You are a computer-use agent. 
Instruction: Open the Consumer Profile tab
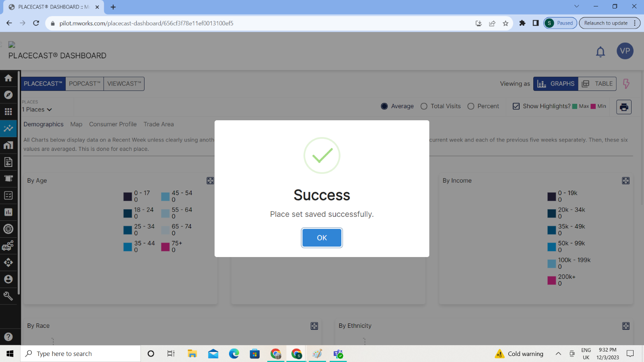(113, 124)
